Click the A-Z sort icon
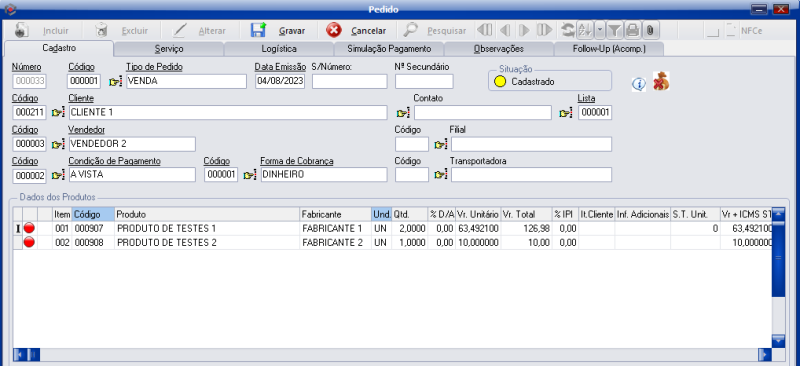 pos(585,31)
